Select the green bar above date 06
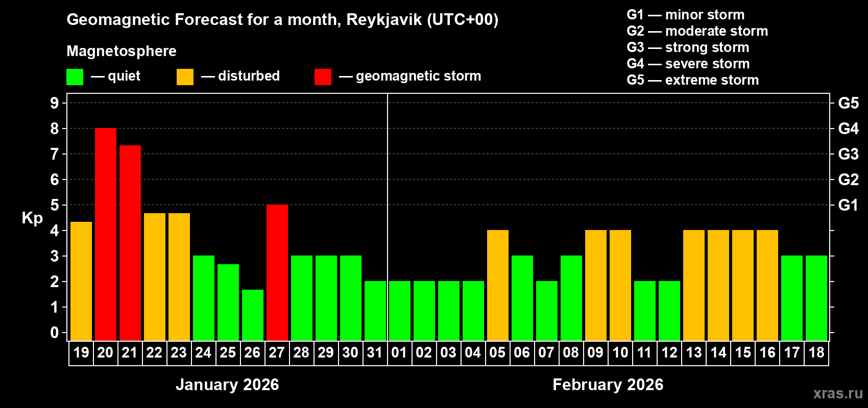This screenshot has height=408, width=868. (x=522, y=298)
